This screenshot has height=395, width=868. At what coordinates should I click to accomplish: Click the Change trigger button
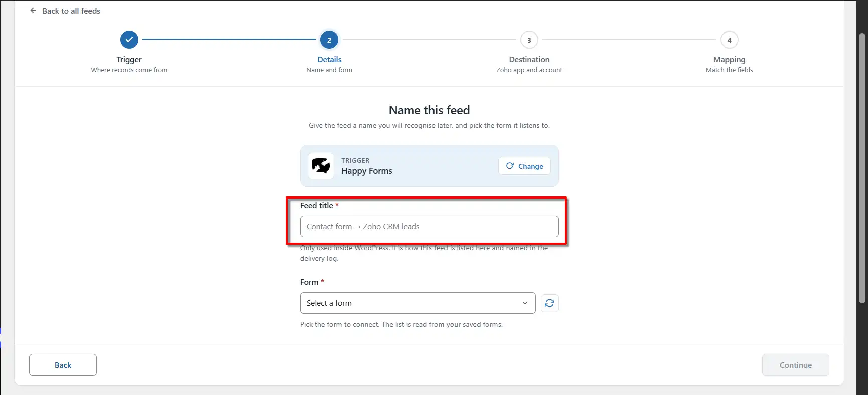click(524, 166)
